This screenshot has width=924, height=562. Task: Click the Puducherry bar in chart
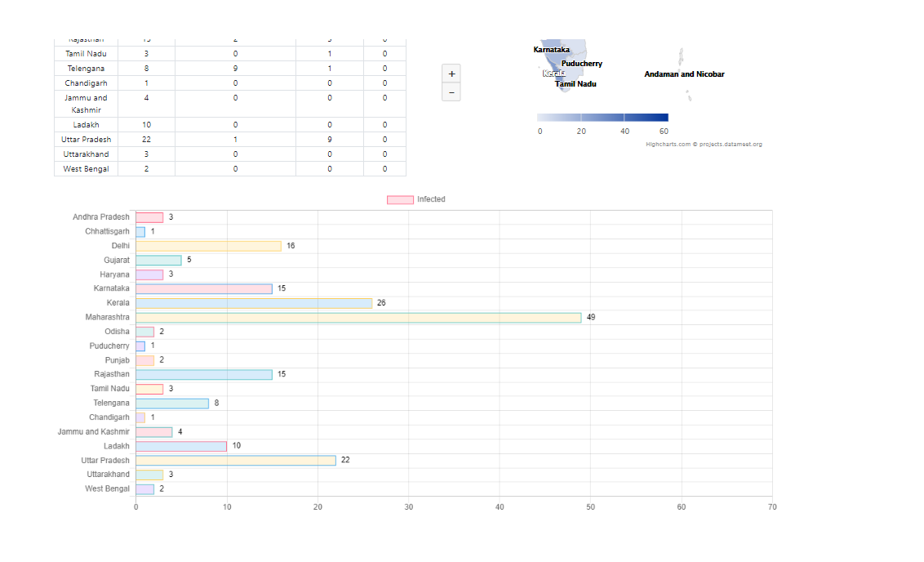(x=140, y=346)
